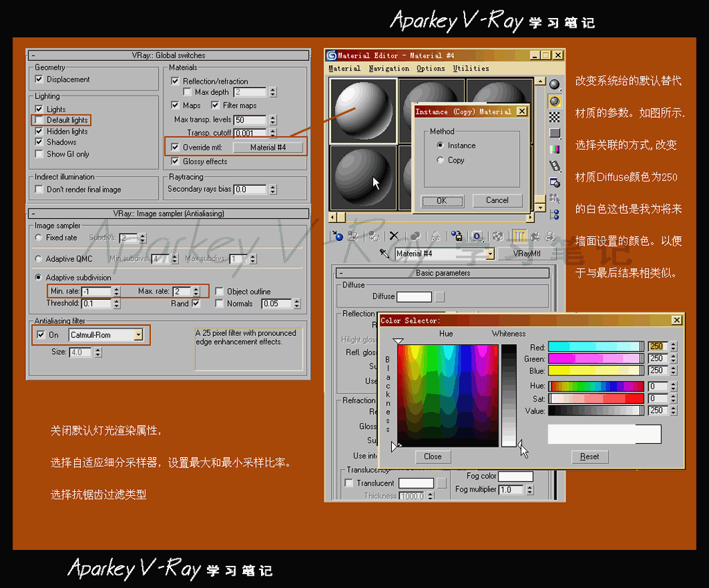Click the Hue rainbow slider bar
Image resolution: width=709 pixels, height=588 pixels.
click(596, 386)
